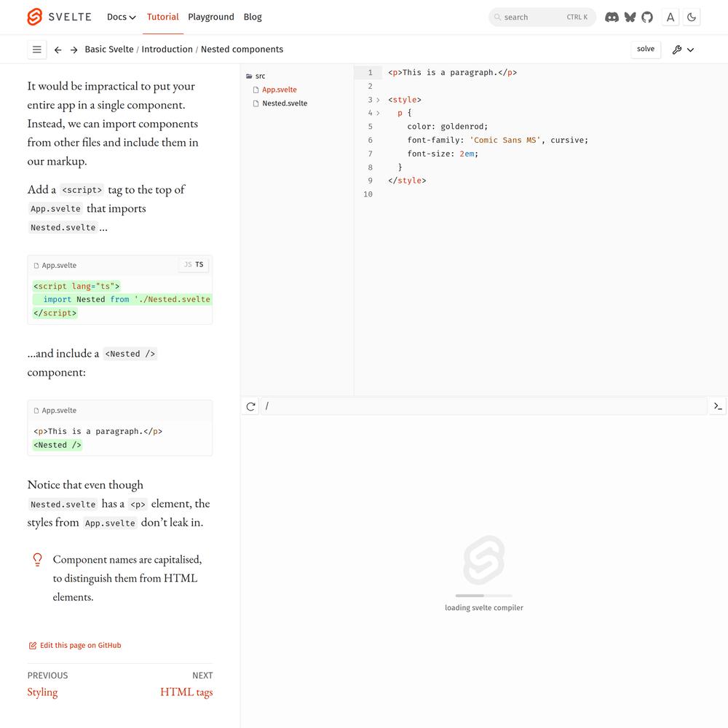Click the loading progress bar
728x728 pixels.
484,596
